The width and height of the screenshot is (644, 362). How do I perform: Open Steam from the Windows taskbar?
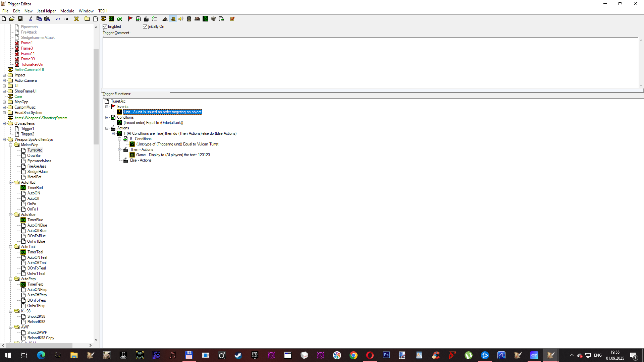(238, 355)
